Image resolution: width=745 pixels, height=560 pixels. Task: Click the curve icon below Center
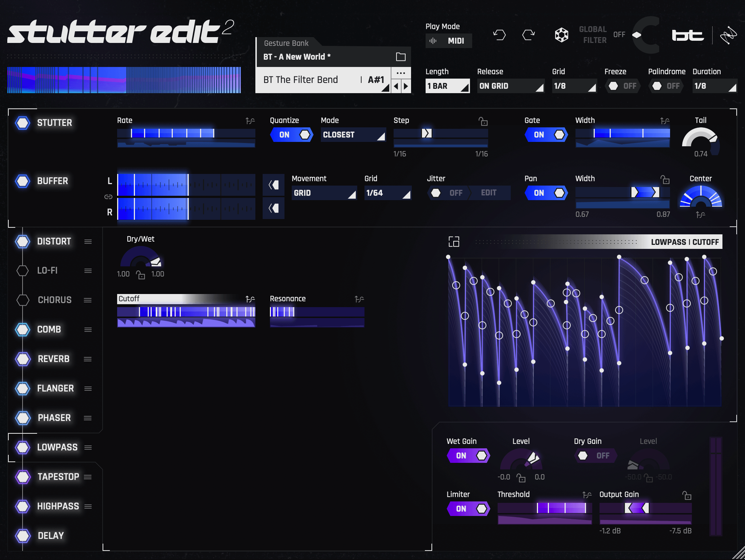[701, 215]
